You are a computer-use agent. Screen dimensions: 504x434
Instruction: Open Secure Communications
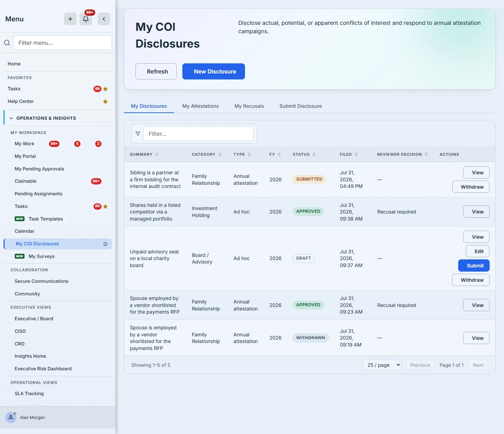[58, 281]
